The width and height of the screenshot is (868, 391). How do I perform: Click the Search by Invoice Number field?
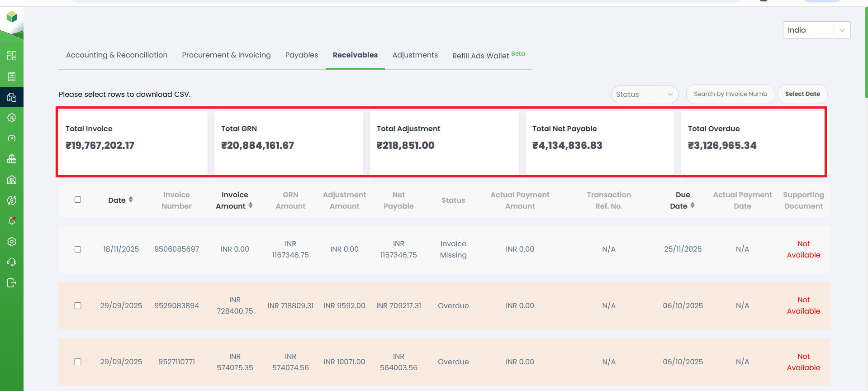click(730, 94)
